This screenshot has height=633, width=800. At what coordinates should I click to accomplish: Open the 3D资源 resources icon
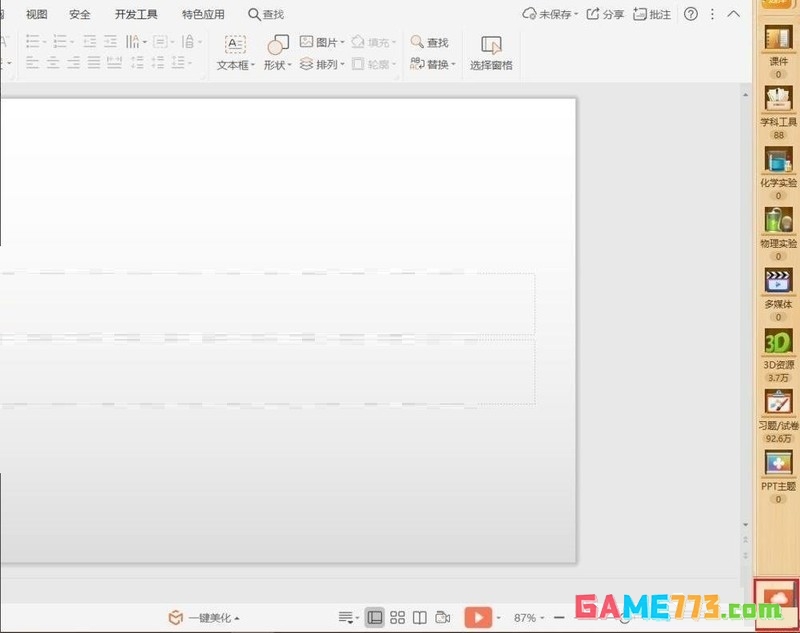point(778,343)
